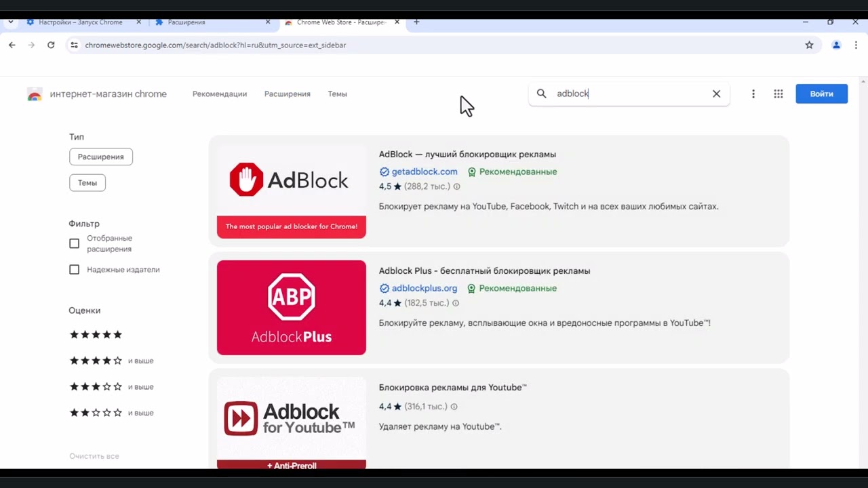Open the store's three-dot options menu
The height and width of the screenshot is (488, 868).
click(x=753, y=94)
